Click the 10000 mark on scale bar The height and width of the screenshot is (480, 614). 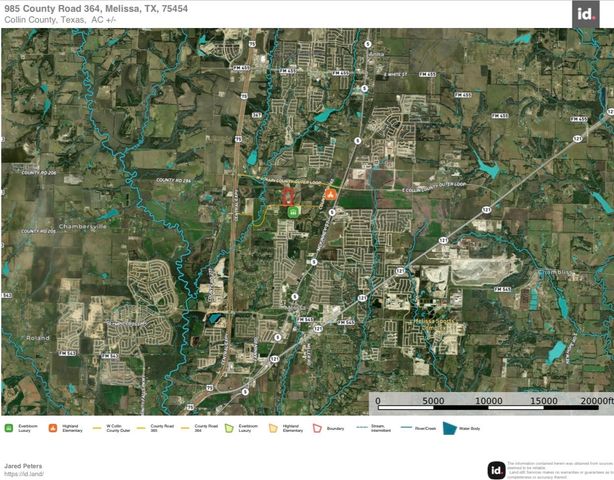point(488,401)
